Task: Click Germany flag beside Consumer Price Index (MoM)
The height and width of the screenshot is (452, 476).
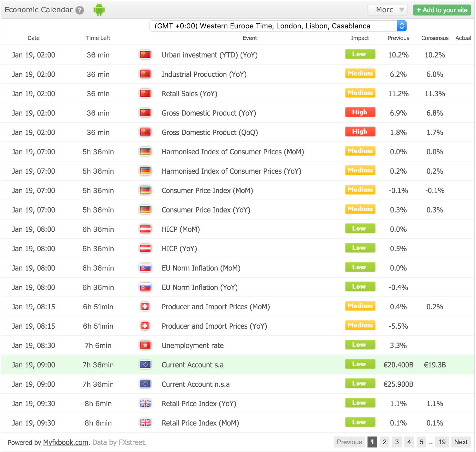Action: point(145,190)
